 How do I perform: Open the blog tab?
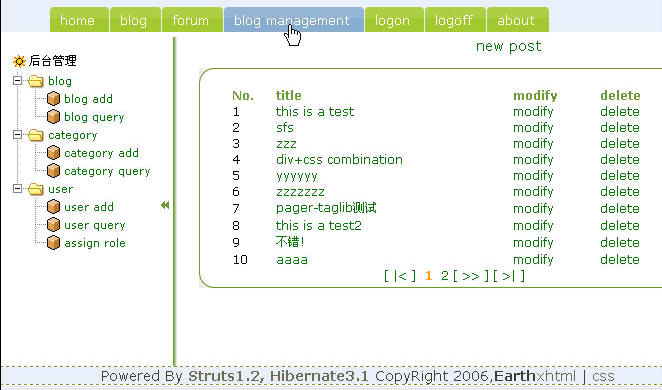135,20
